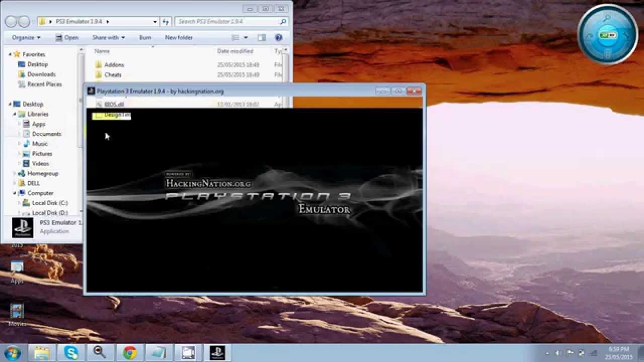Toggle the Explorer preview pane icon
The height and width of the screenshot is (362, 644).
pyautogui.click(x=261, y=38)
